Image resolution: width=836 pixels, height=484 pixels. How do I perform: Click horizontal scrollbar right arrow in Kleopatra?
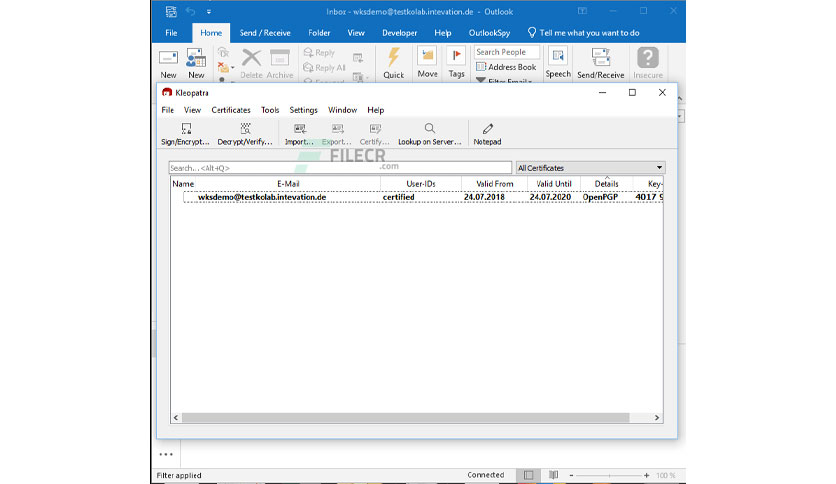tap(657, 418)
